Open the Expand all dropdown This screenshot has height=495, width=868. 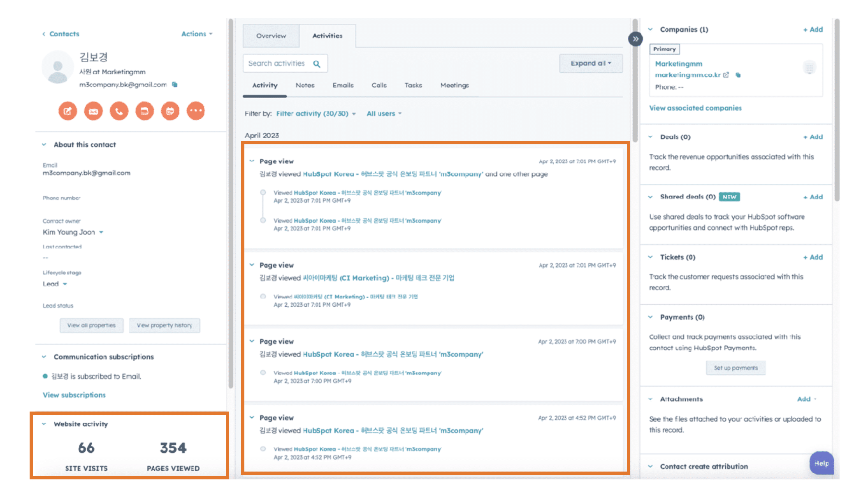(x=591, y=63)
